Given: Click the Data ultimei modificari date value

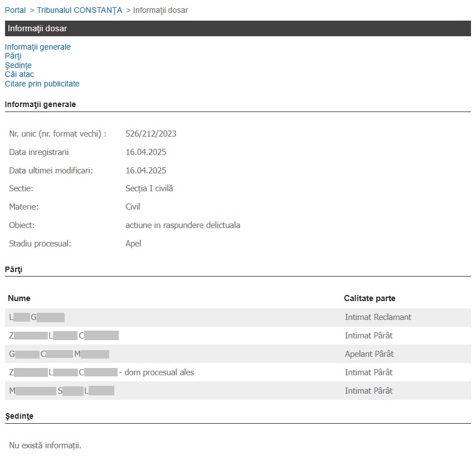Looking at the screenshot, I should point(145,171).
